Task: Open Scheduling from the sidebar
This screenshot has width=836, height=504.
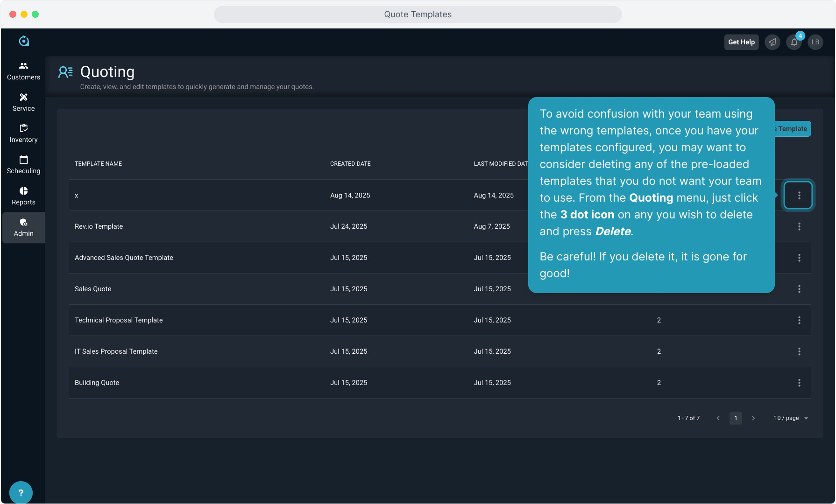Action: click(23, 165)
